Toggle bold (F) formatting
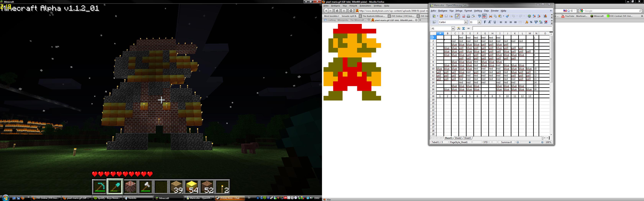 [485, 22]
